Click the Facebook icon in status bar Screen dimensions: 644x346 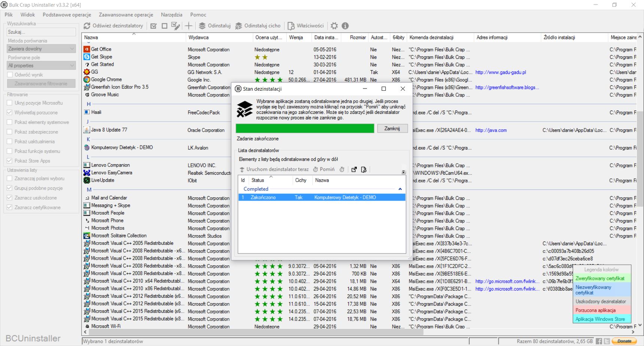click(599, 341)
